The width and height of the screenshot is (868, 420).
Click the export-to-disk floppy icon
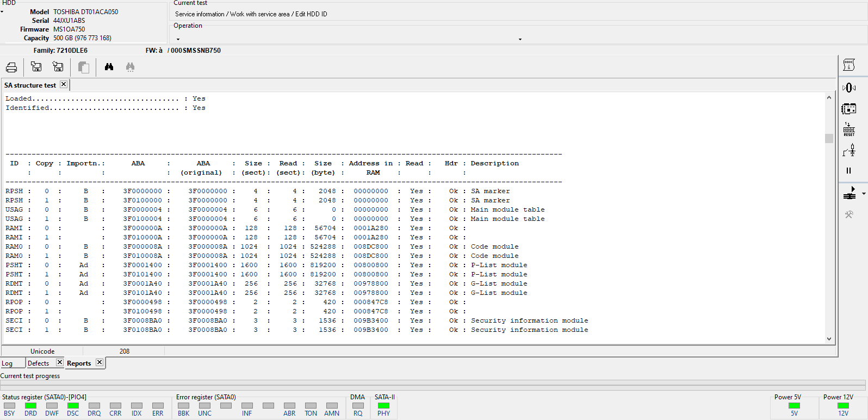pos(36,67)
